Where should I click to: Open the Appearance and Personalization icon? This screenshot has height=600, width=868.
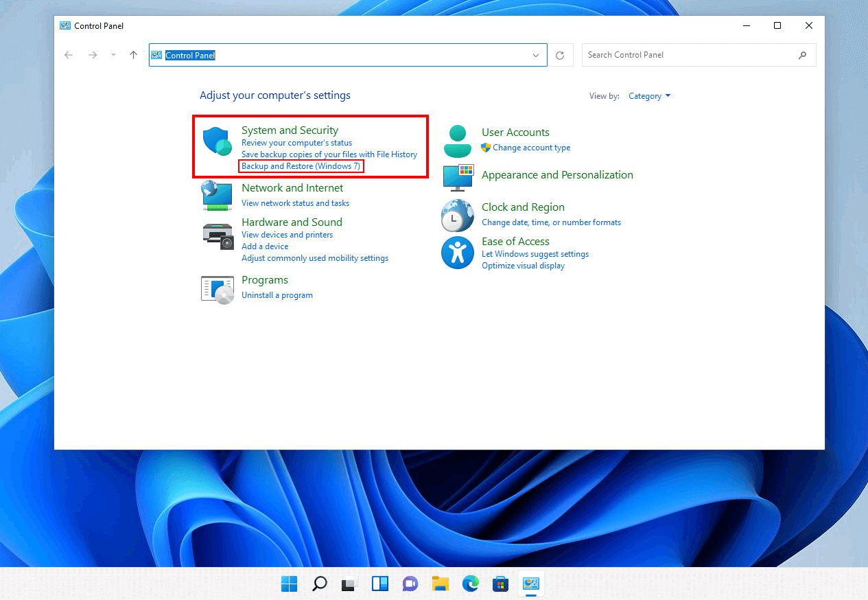(457, 177)
